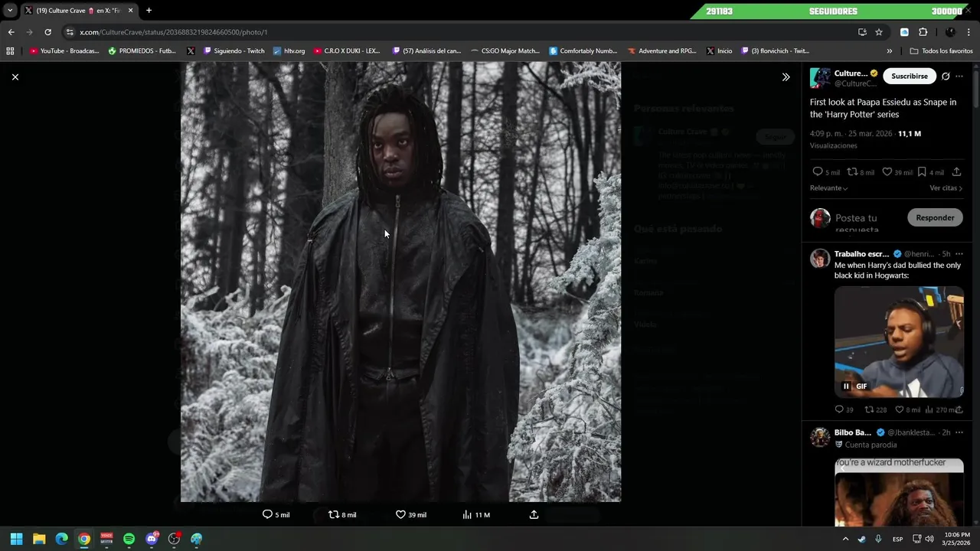Collapse the side panel with the double-arrow icon

point(786,77)
